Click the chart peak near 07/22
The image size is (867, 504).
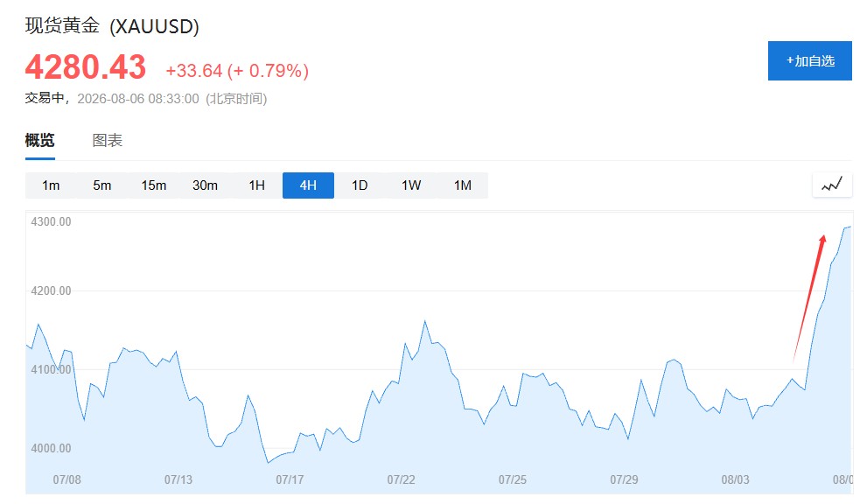[x=424, y=321]
